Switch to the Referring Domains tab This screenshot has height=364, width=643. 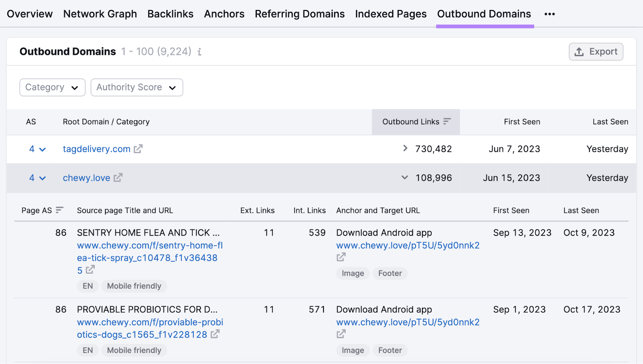click(299, 13)
